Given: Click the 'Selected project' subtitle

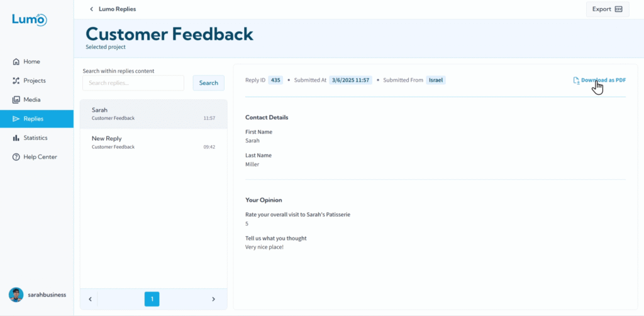Looking at the screenshot, I should coord(106,47).
